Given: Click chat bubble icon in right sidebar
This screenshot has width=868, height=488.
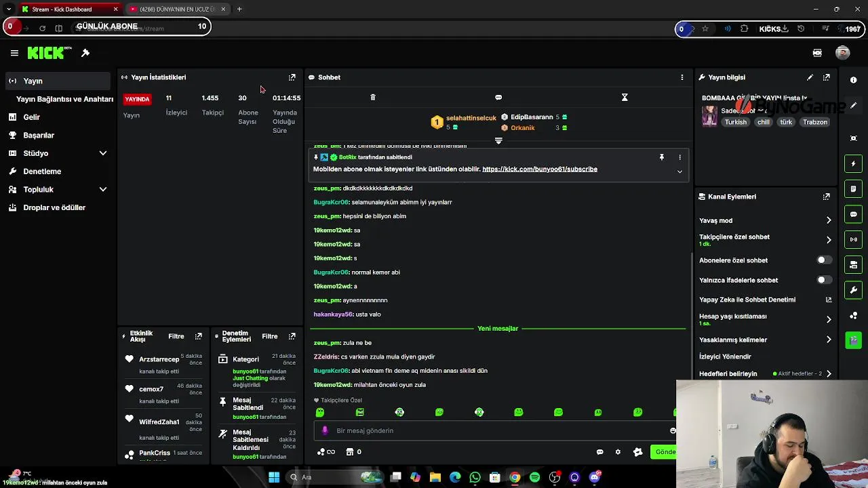Looking at the screenshot, I should [x=853, y=214].
